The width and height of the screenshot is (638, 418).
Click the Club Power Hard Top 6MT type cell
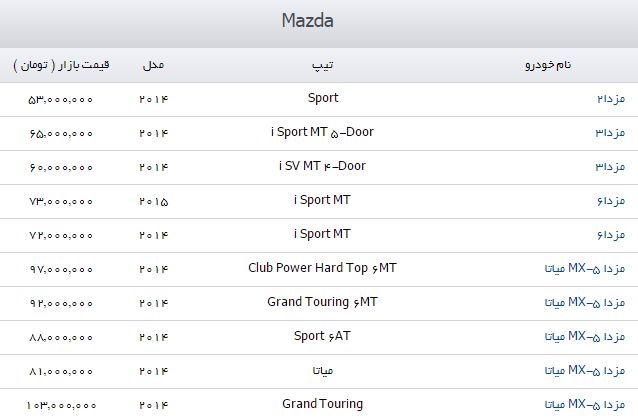point(323,268)
